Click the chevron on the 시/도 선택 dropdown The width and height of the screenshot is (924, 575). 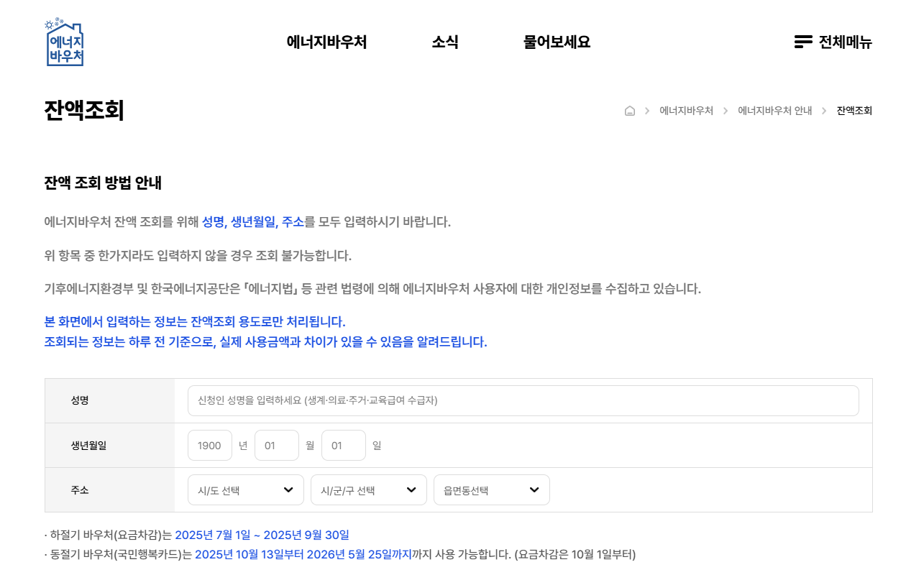tap(288, 489)
